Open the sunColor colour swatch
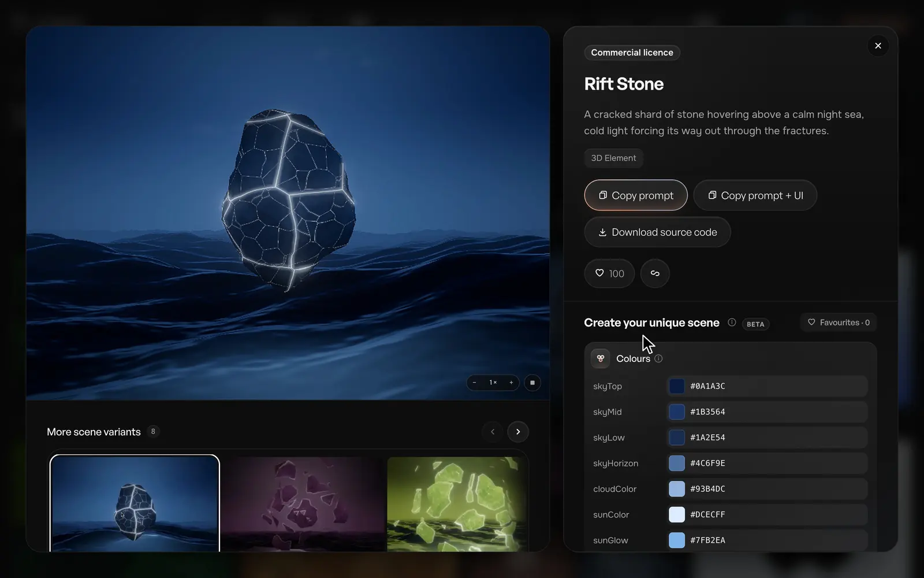Screen dimensions: 924x578 tap(677, 514)
